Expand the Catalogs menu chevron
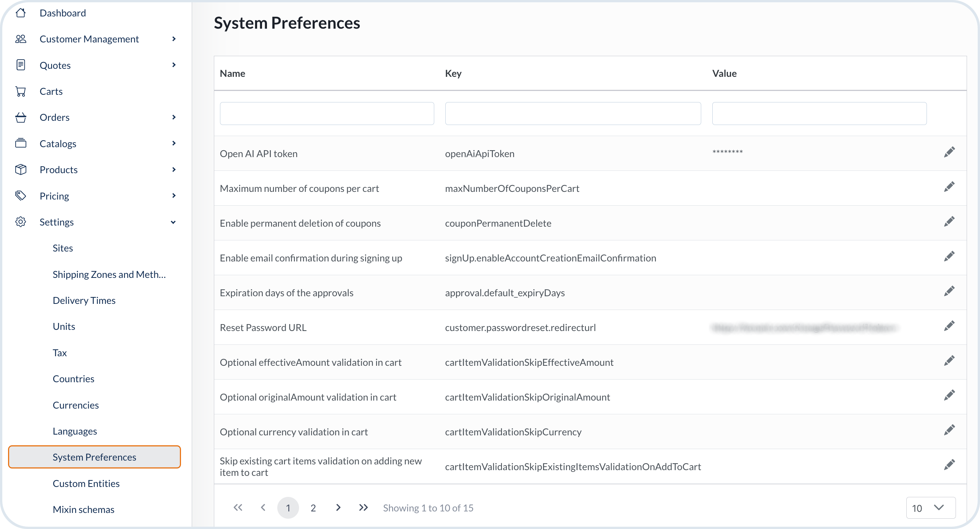The image size is (980, 529). pyautogui.click(x=174, y=143)
